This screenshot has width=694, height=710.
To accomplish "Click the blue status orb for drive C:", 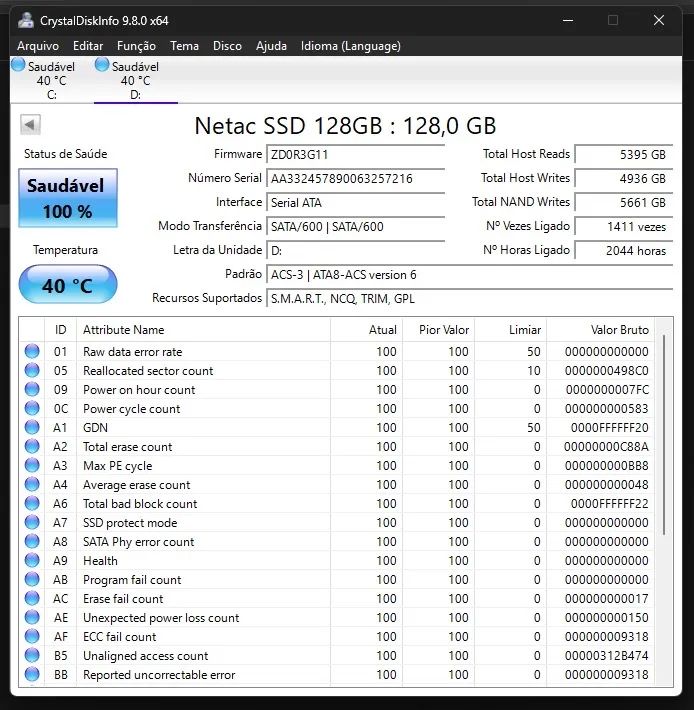I will 18,65.
